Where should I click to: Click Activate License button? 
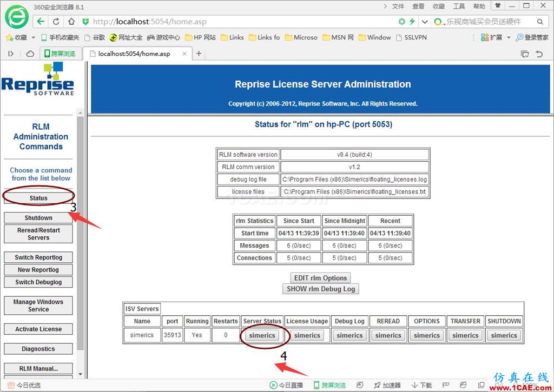pyautogui.click(x=38, y=329)
